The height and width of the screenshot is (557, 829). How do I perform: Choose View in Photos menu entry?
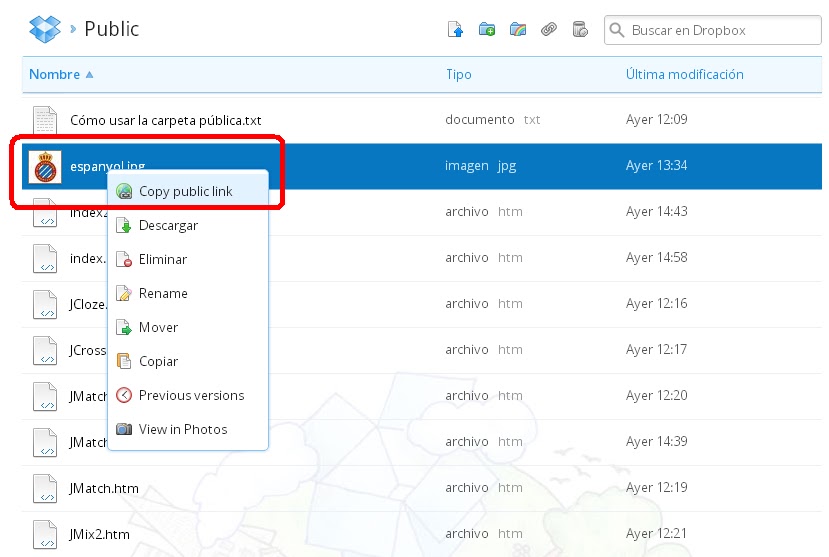[x=188, y=429]
